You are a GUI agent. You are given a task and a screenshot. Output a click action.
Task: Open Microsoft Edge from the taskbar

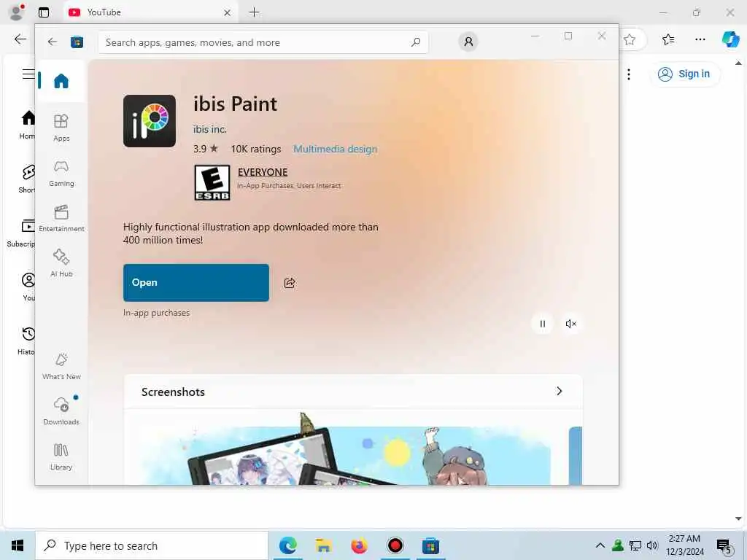coord(287,545)
